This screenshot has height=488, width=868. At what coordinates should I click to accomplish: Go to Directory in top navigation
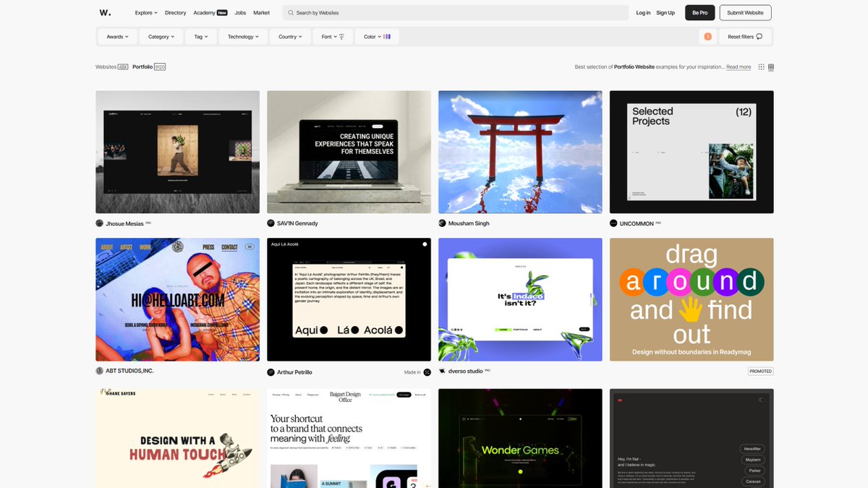pyautogui.click(x=175, y=12)
